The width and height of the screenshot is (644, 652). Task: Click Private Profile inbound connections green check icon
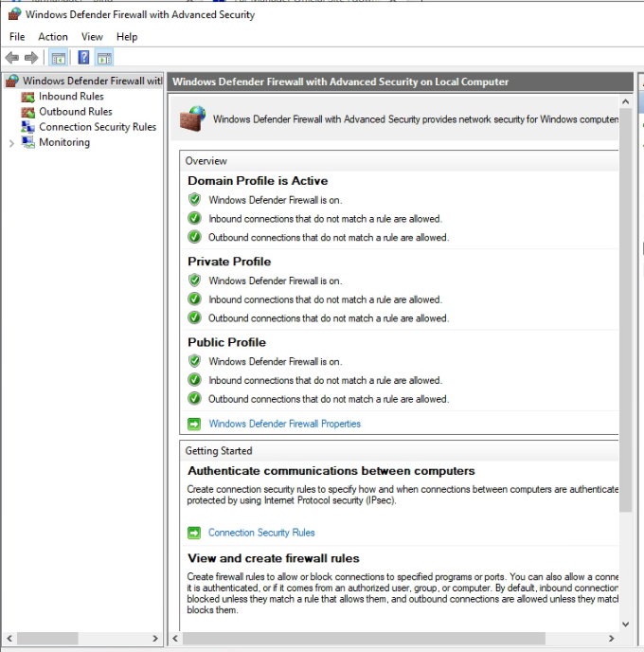point(194,299)
